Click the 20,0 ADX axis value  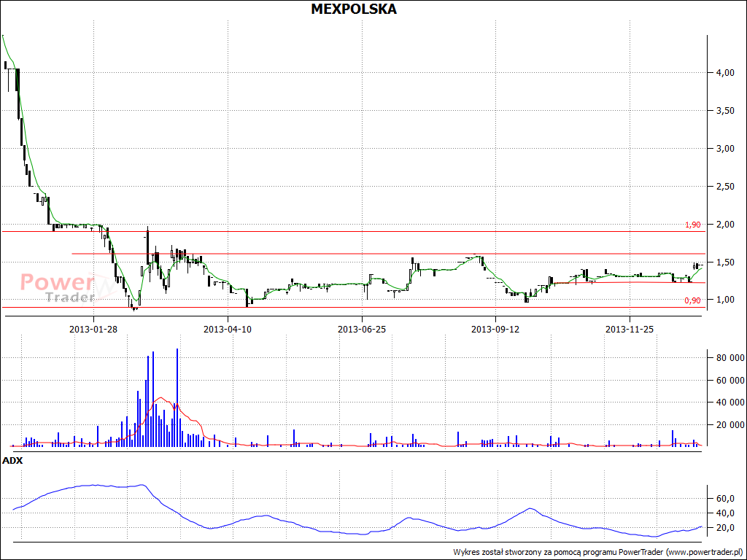coord(725,528)
